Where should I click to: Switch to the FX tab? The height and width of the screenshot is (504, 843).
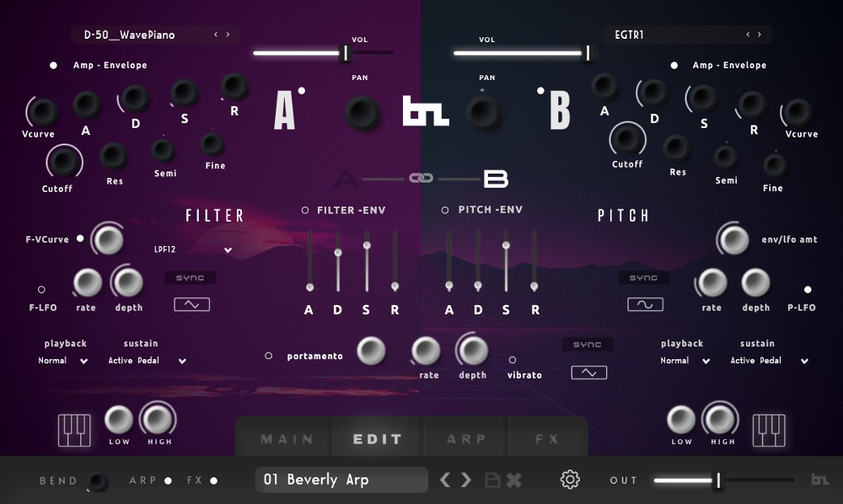(547, 439)
